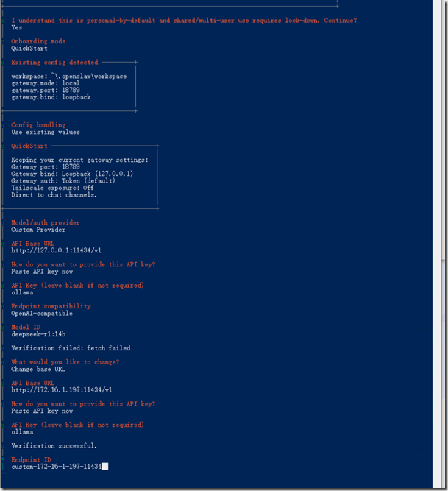
Task: Click the 'Use existing values' config handling answer
Action: [46, 133]
